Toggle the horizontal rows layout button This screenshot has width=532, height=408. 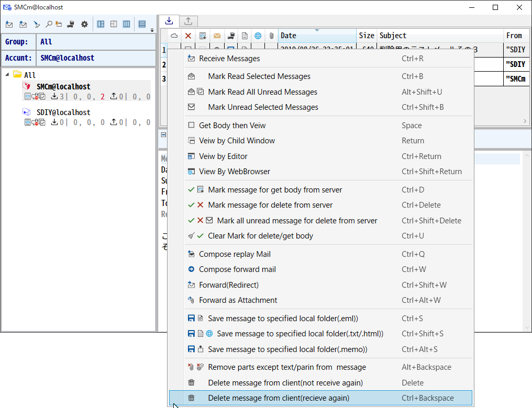[x=142, y=24]
